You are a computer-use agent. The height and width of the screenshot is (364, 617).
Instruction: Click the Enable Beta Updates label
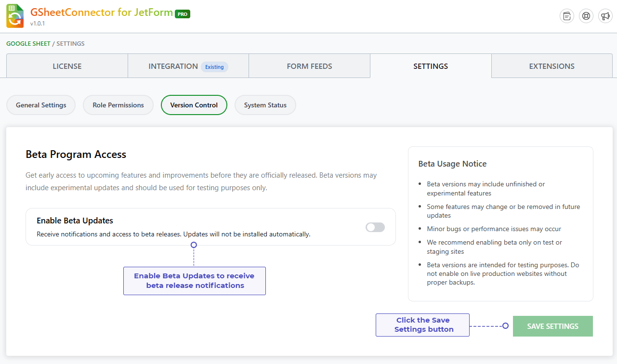(x=75, y=221)
